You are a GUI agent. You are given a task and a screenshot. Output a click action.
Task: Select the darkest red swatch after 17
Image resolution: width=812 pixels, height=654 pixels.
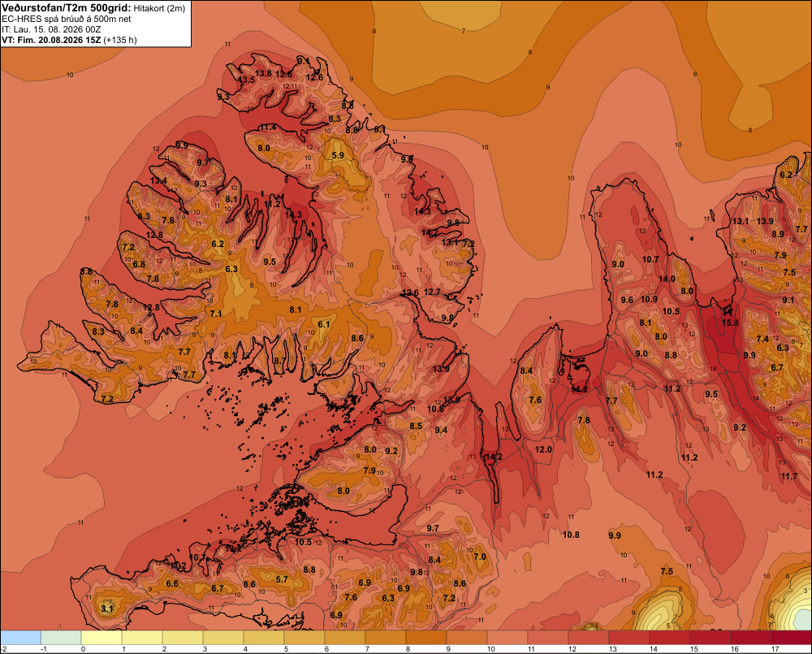pos(791,637)
